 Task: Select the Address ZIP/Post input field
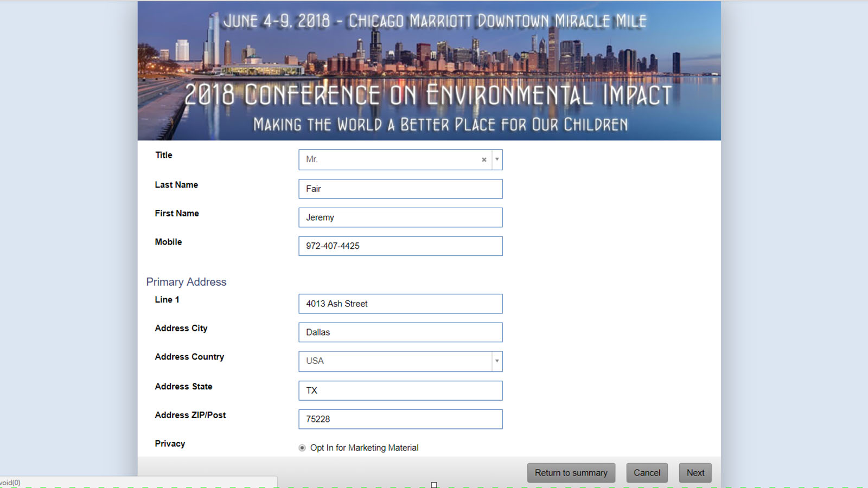point(400,419)
